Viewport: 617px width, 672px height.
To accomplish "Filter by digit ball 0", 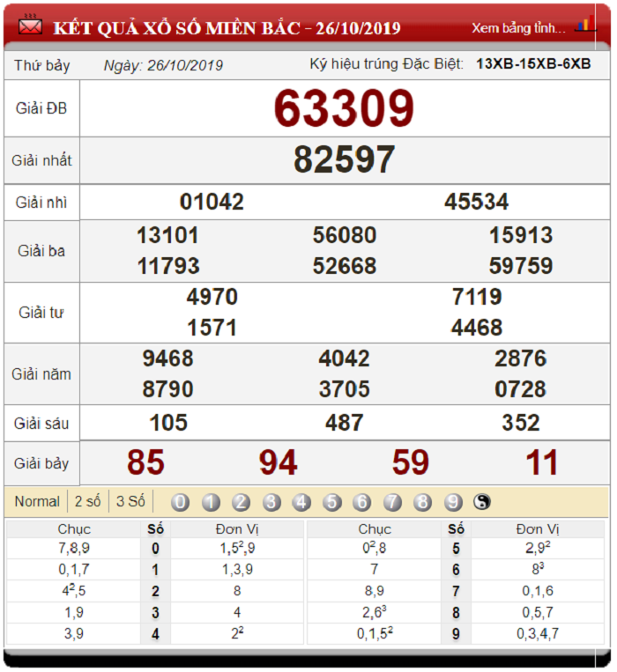I will pos(180,502).
